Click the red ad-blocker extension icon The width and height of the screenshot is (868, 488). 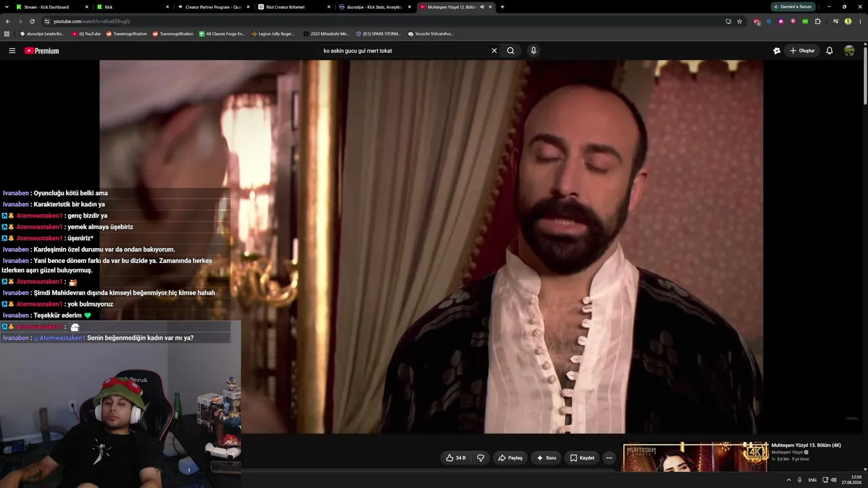757,21
